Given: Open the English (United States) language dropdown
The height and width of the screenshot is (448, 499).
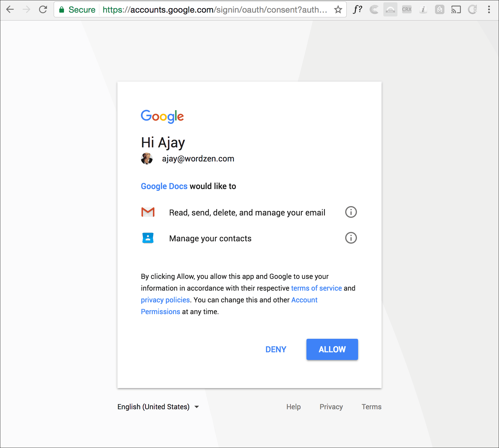Looking at the screenshot, I should point(158,407).
